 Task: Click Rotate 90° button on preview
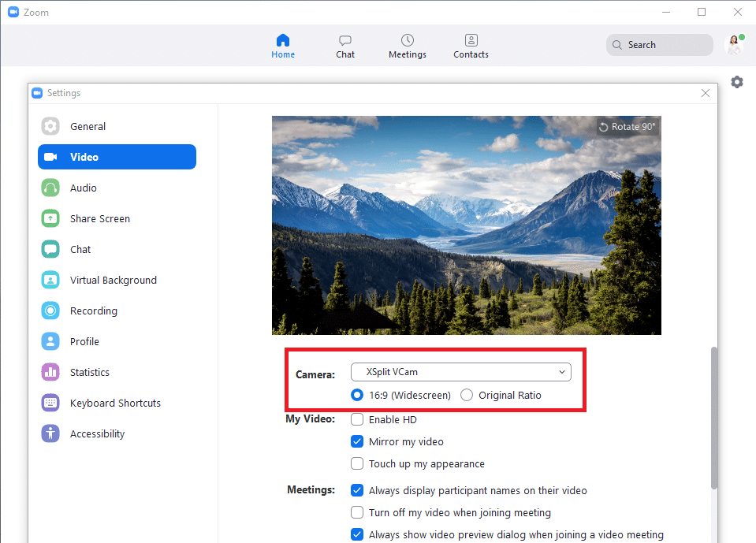628,127
